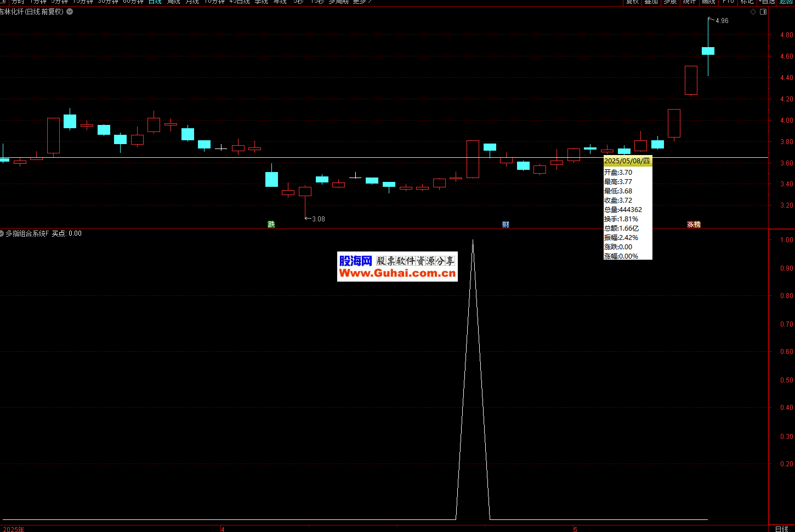The width and height of the screenshot is (795, 532).
Task: Click the blue 财 marker under the candles
Action: 506,224
